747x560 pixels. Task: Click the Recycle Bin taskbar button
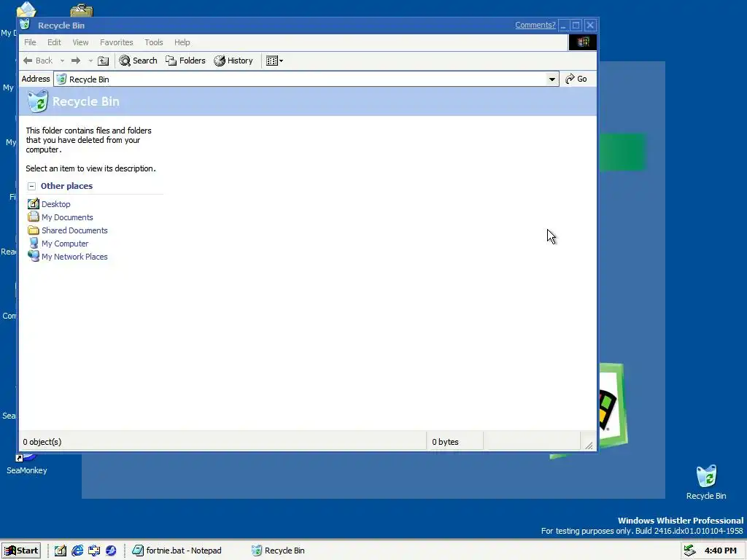tap(278, 551)
